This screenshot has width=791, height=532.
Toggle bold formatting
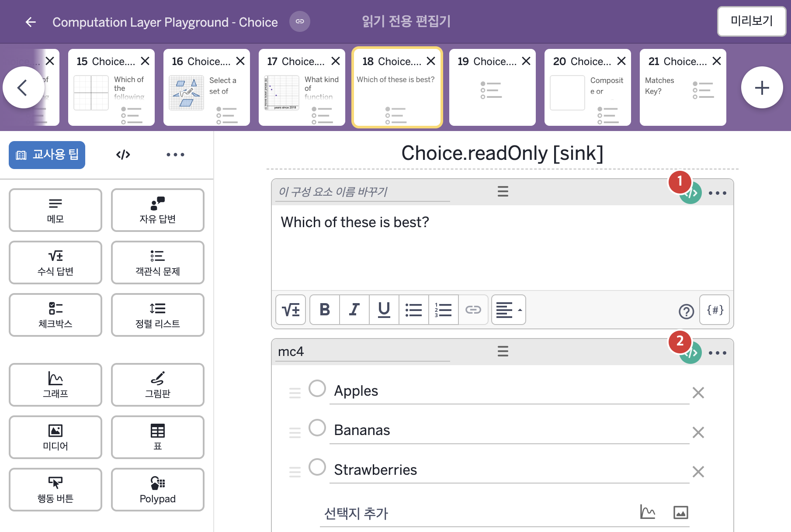[x=325, y=310]
